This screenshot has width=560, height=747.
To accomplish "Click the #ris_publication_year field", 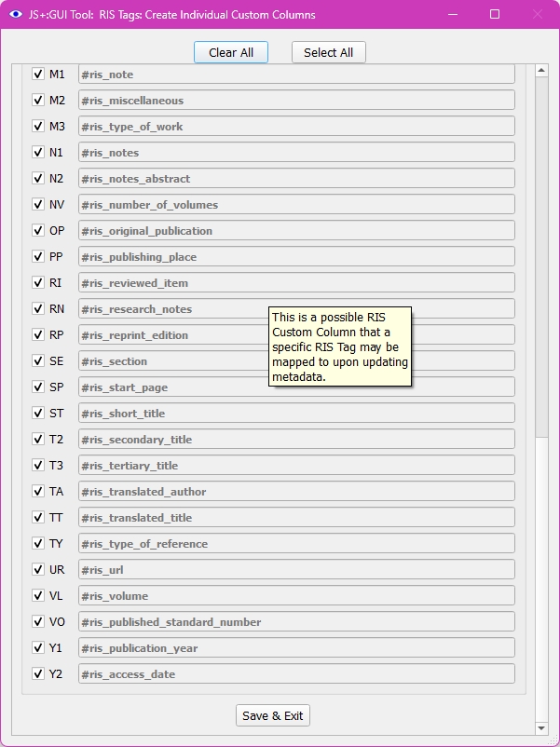I will click(x=296, y=648).
